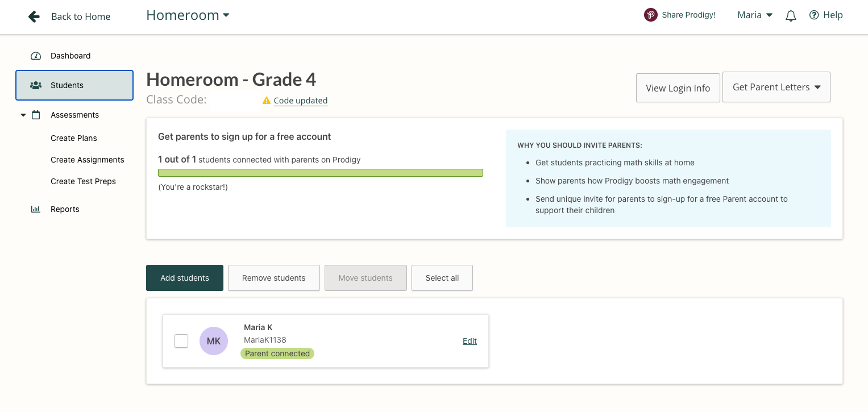Click the warning triangle beside Code updated

pos(266,101)
